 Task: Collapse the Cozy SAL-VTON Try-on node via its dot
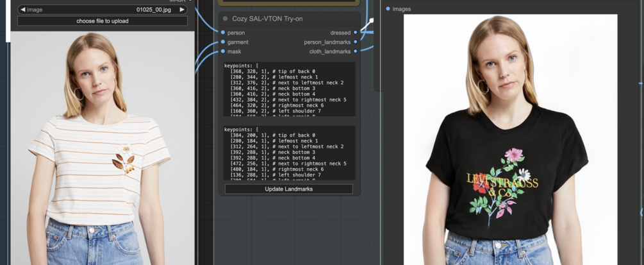coord(225,19)
